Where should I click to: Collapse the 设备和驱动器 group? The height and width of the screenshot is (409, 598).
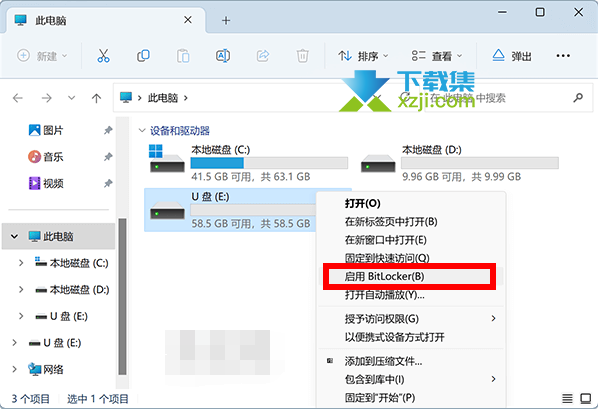[142, 130]
